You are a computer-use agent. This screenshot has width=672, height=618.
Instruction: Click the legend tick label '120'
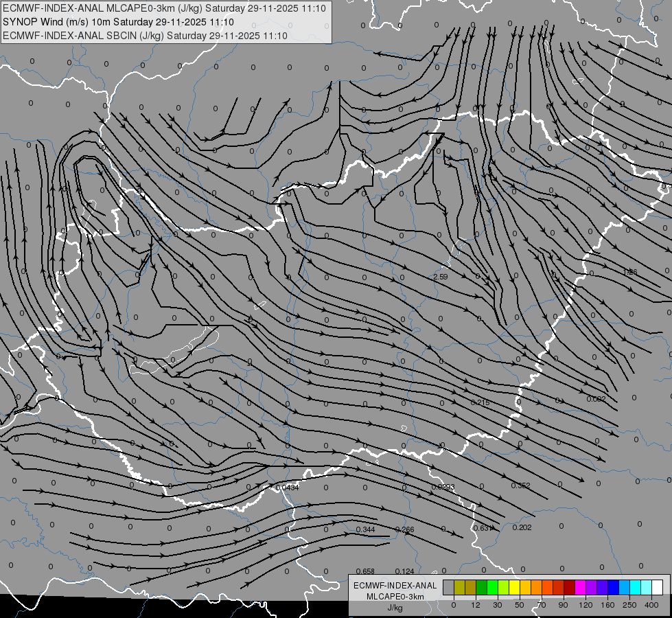pos(586,605)
